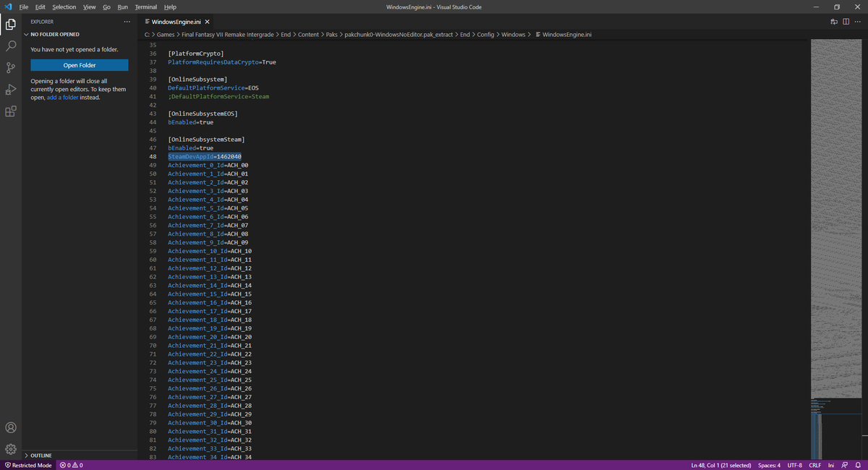Click 'Achievement_33_Id=ACH_33' line
This screenshot has width=868, height=470.
pyautogui.click(x=210, y=448)
